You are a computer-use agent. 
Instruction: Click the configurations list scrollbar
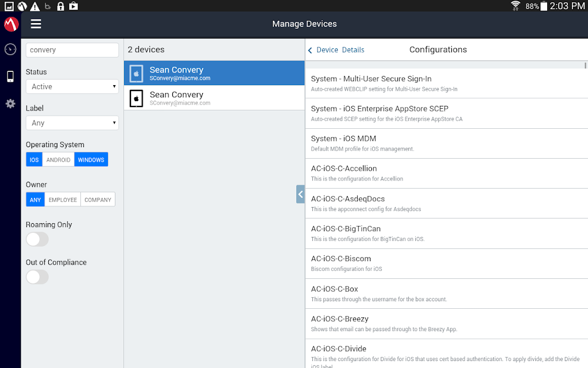(x=585, y=66)
